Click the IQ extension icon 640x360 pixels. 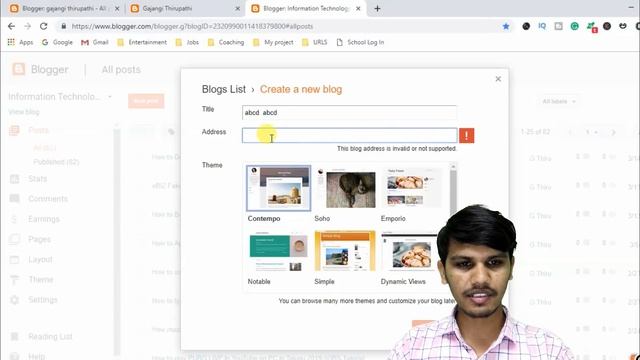pyautogui.click(x=542, y=26)
